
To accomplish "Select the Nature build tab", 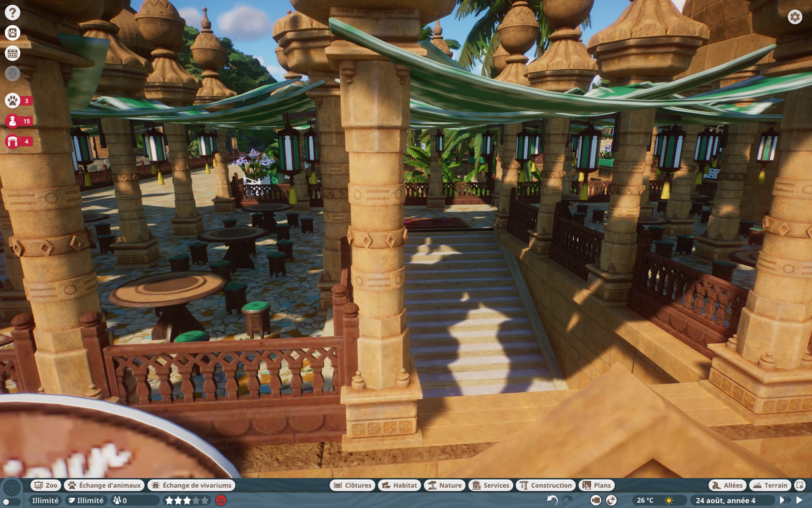I will point(445,485).
